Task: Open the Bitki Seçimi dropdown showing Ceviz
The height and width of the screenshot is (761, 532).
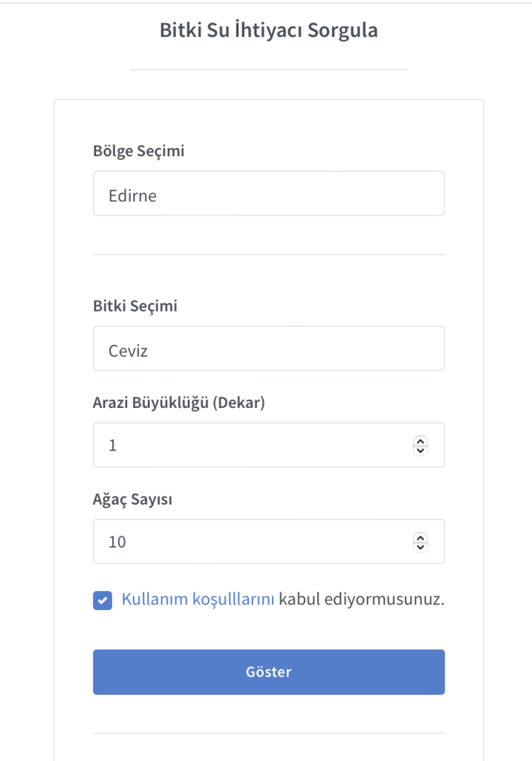Action: [268, 349]
